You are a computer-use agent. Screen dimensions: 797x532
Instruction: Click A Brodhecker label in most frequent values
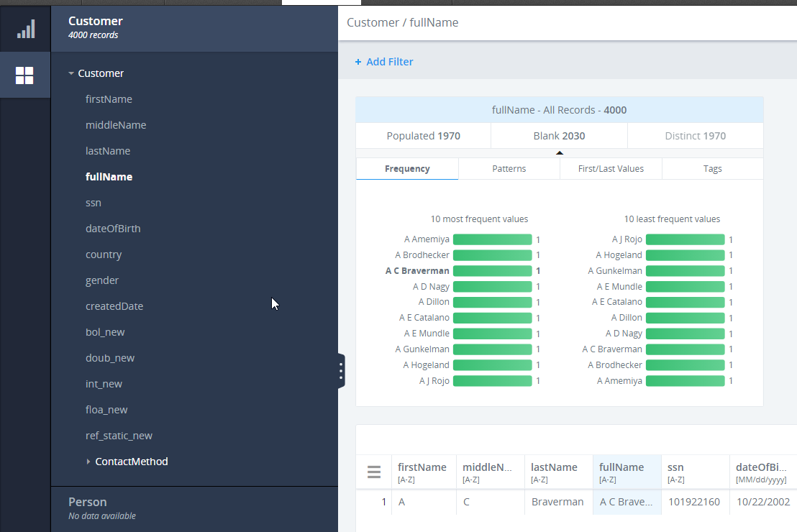pos(422,255)
